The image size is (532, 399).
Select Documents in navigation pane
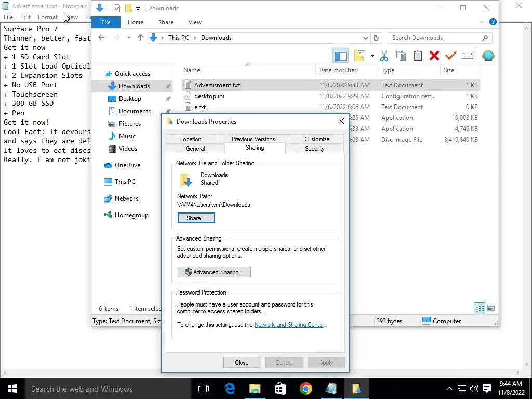click(135, 111)
